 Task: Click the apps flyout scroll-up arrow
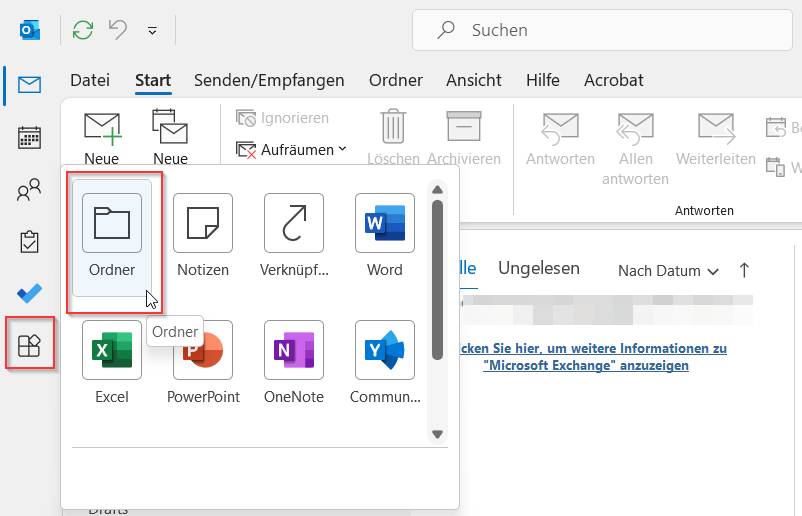coord(437,190)
